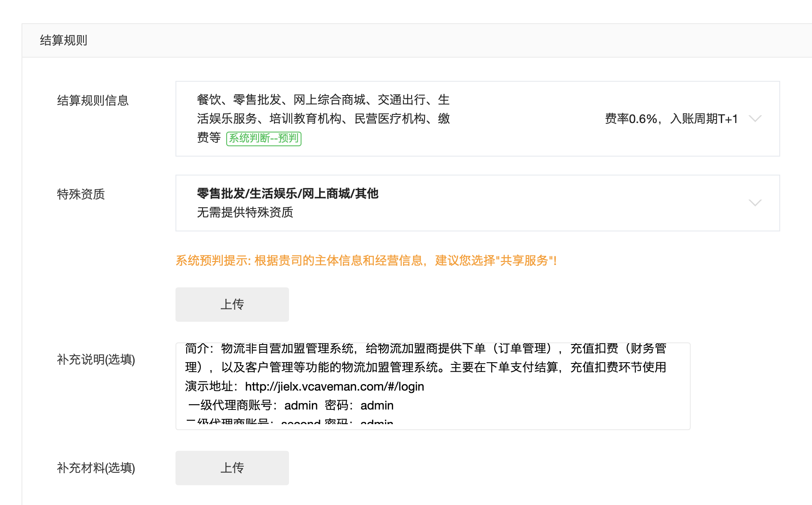Click the 结算规则信息 field label
Screen dimensions: 812x505
[93, 101]
